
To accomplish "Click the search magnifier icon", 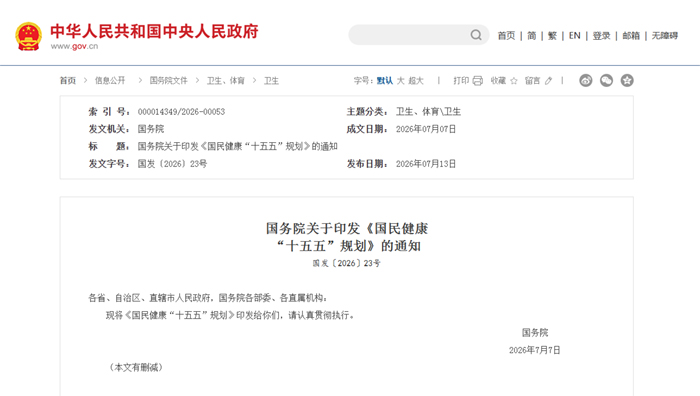I will point(476,35).
